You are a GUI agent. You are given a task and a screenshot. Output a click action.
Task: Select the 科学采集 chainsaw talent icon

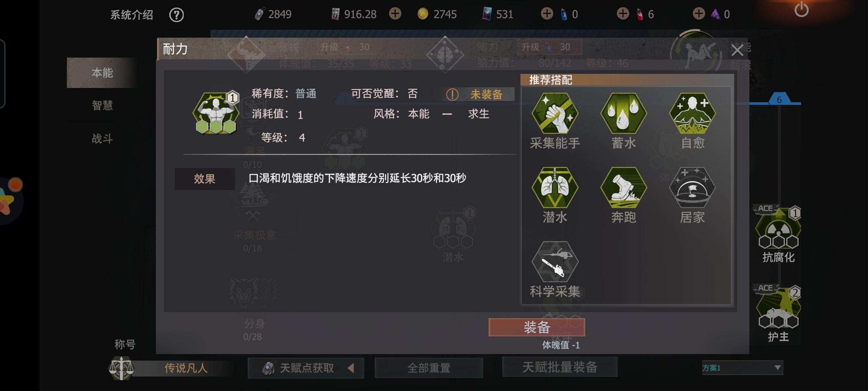pos(555,262)
